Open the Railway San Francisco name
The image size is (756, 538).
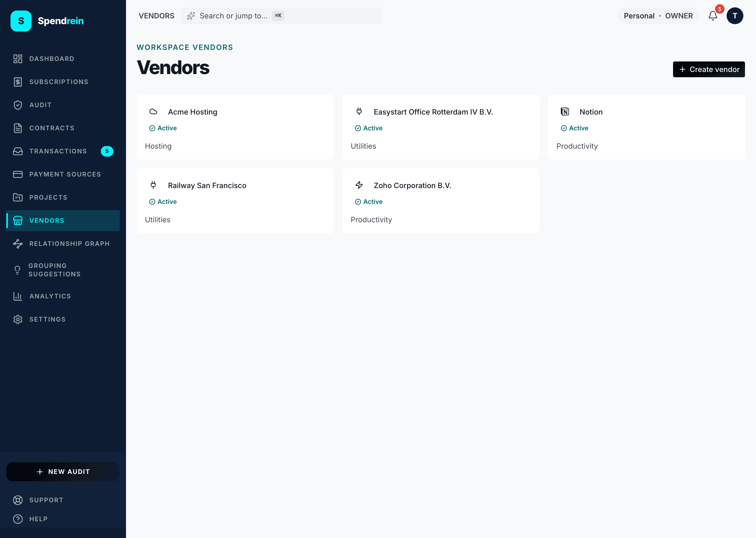pos(207,185)
